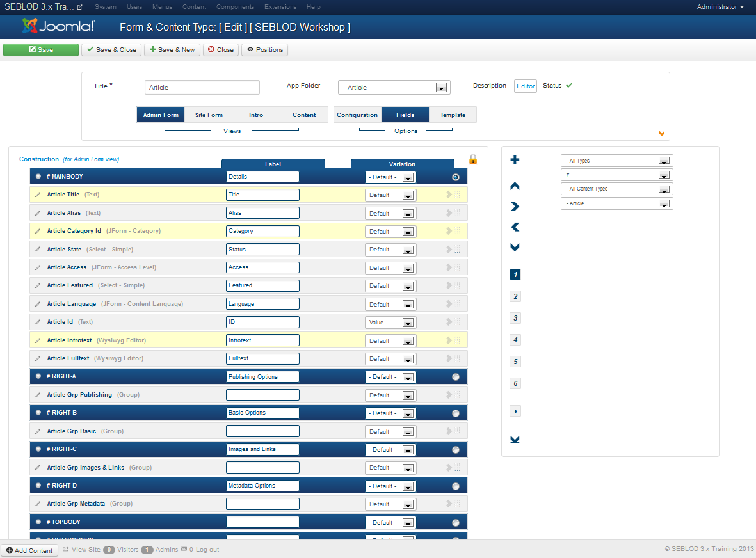This screenshot has width=756, height=558.
Task: Click the pencil icon for Article State
Action: coord(38,250)
